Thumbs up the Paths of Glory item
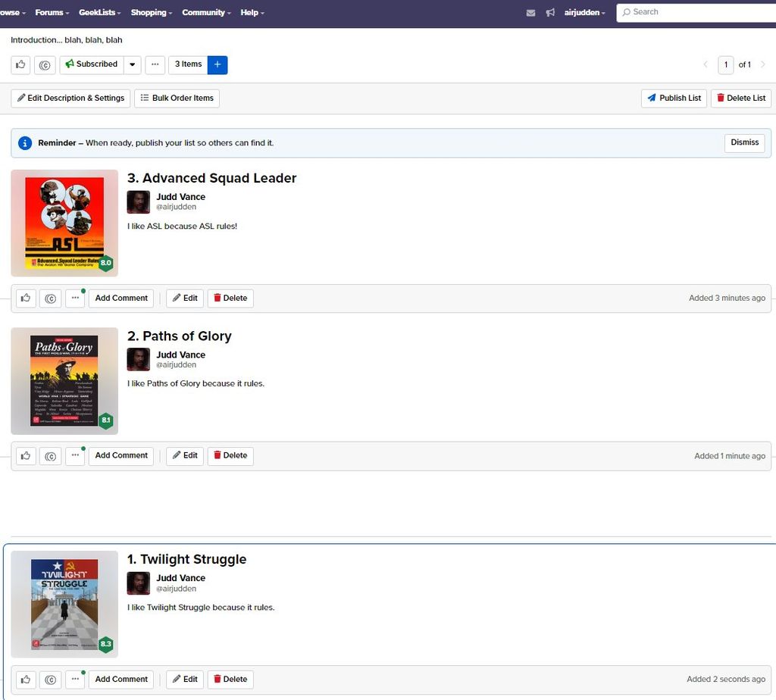 pos(26,455)
